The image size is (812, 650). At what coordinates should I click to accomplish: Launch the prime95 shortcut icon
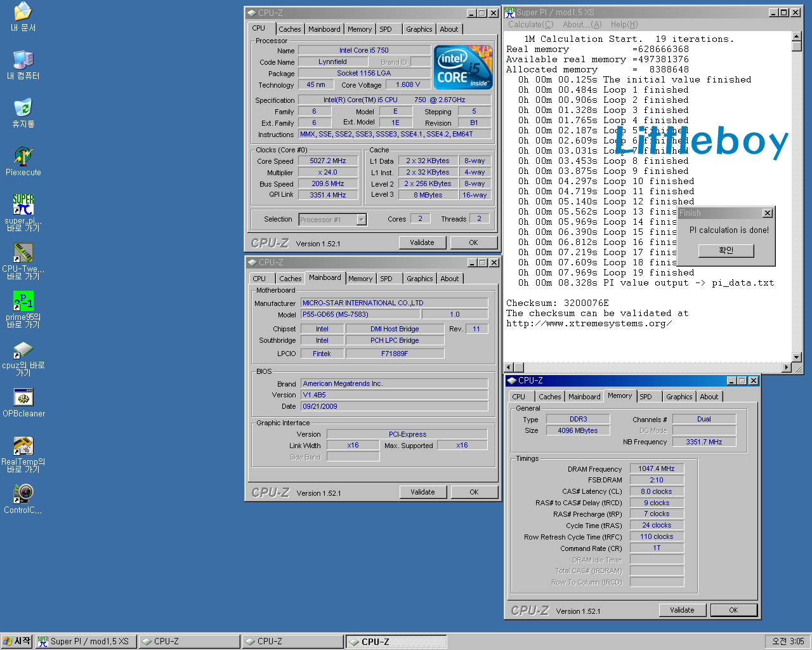23,301
